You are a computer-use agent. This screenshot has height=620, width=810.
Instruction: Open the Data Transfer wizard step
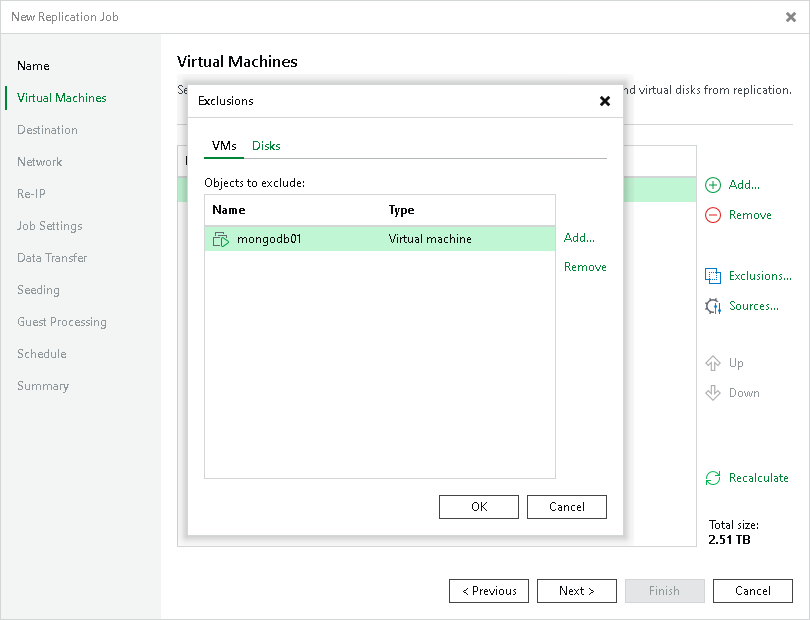(x=52, y=258)
